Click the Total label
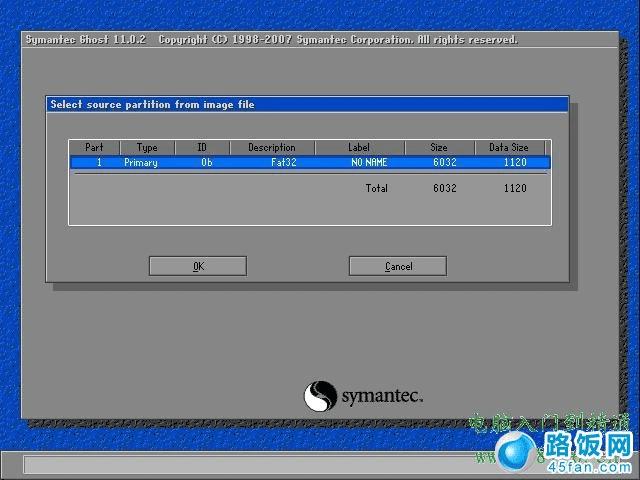The image size is (640, 480). (x=377, y=188)
